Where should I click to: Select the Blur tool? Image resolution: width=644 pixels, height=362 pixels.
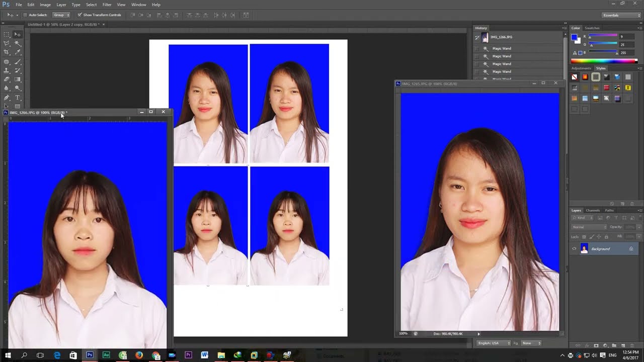(7, 87)
